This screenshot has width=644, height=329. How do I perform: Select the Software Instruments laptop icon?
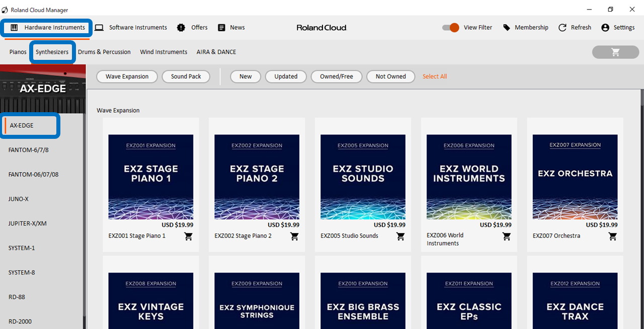click(99, 28)
